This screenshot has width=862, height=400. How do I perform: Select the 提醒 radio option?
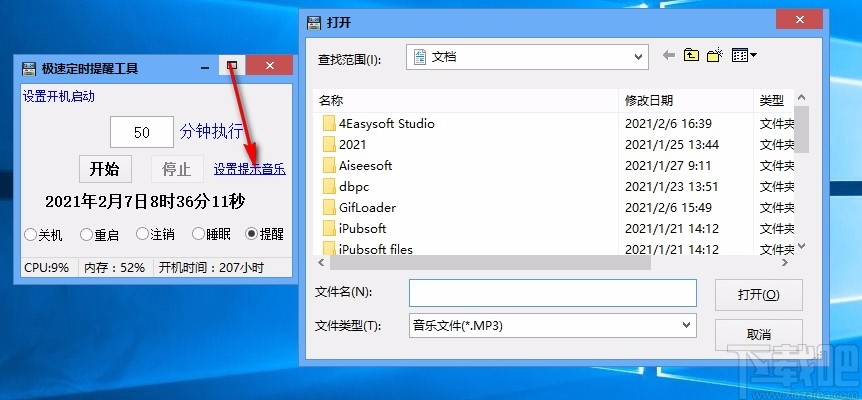[264, 235]
